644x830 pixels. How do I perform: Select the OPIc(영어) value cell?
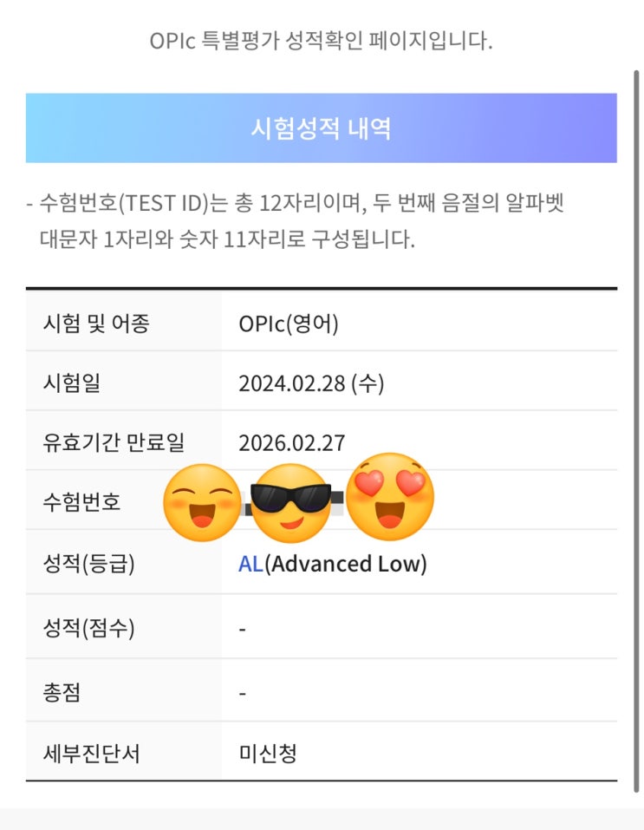(288, 324)
